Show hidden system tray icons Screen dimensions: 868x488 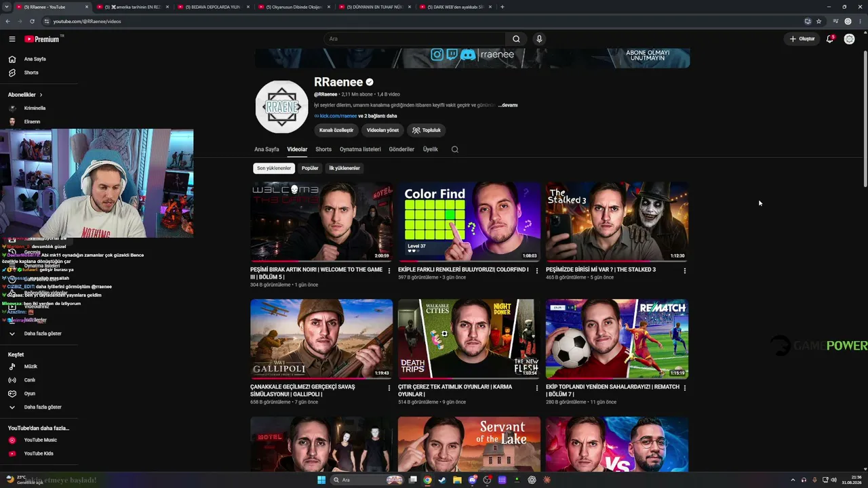793,480
